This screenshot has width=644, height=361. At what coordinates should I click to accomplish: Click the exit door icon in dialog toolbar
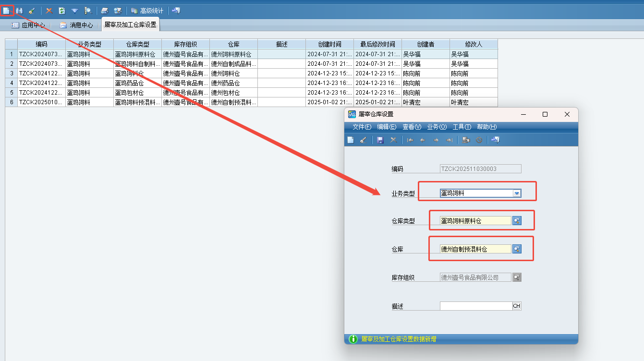497,140
